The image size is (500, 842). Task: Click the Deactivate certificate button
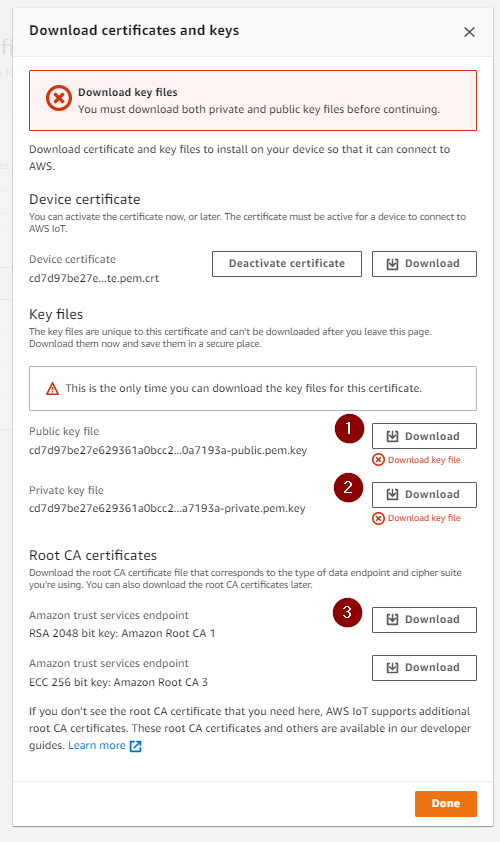(x=287, y=264)
